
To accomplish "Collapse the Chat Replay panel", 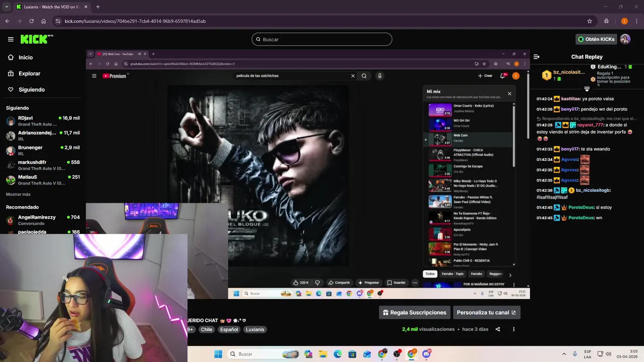I will tap(536, 57).
